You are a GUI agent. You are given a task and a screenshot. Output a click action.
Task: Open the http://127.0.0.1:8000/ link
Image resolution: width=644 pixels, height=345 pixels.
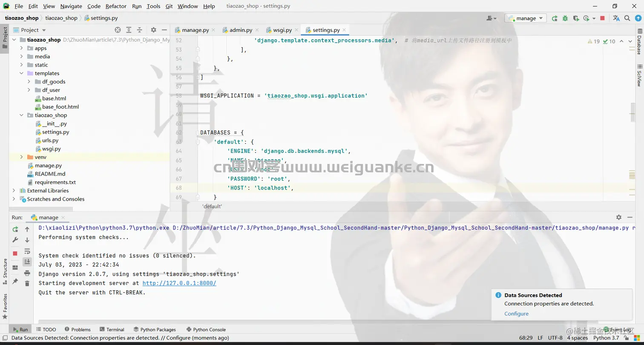(179, 283)
